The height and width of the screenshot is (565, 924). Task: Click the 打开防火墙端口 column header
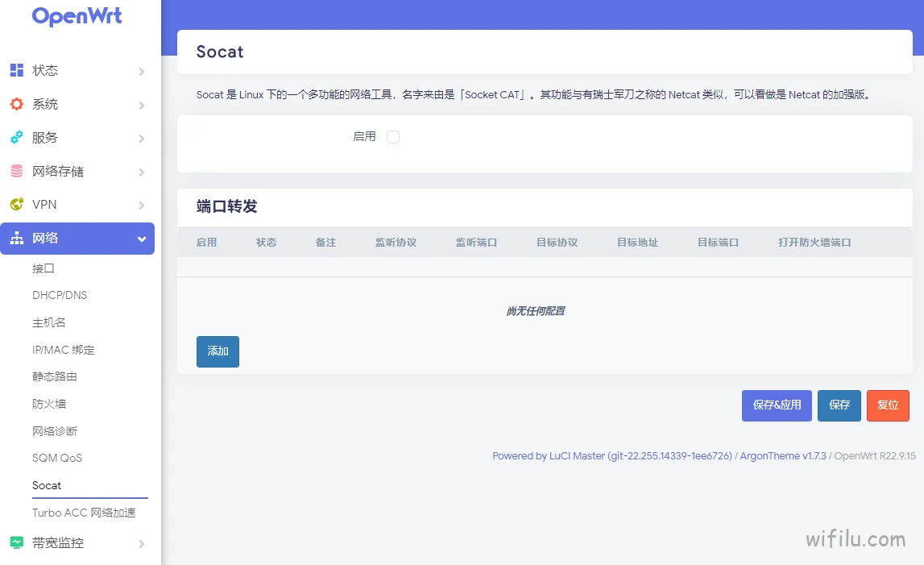coord(814,243)
